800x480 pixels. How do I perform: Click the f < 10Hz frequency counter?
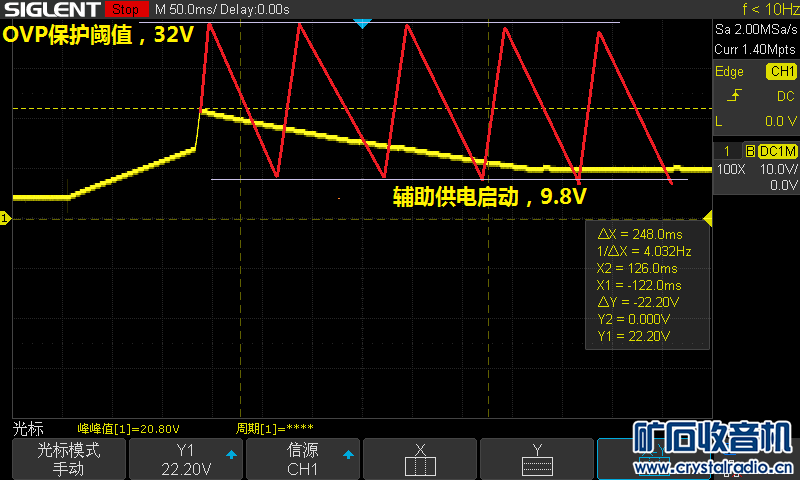click(x=770, y=9)
